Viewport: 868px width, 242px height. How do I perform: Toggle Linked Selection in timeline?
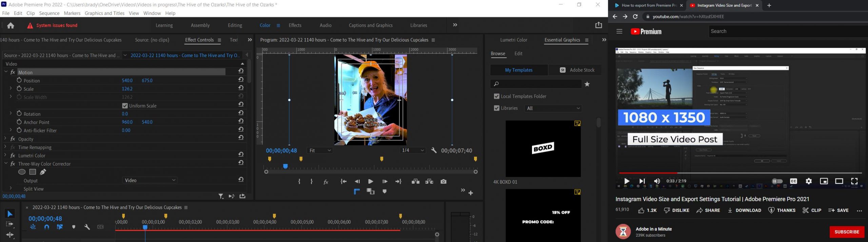click(60, 227)
